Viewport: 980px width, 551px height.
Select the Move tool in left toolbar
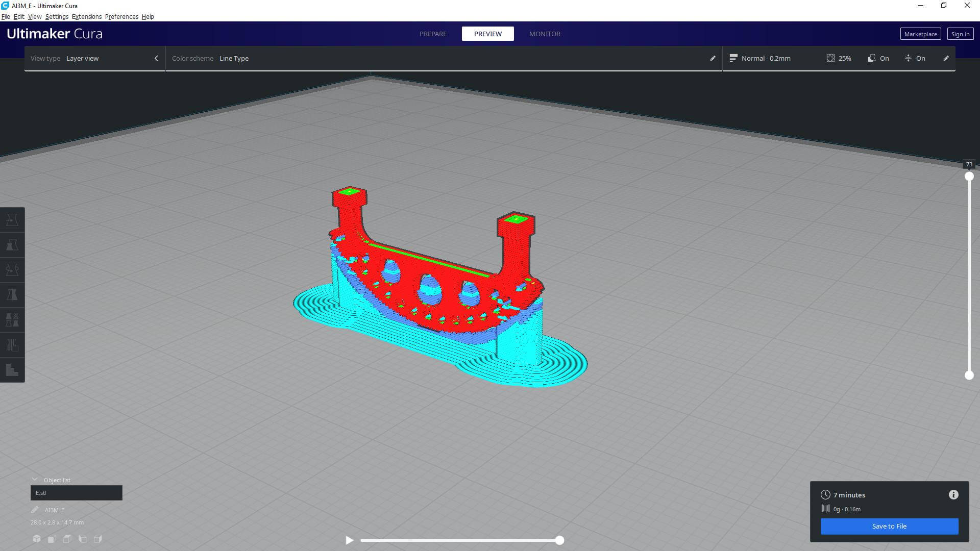12,220
